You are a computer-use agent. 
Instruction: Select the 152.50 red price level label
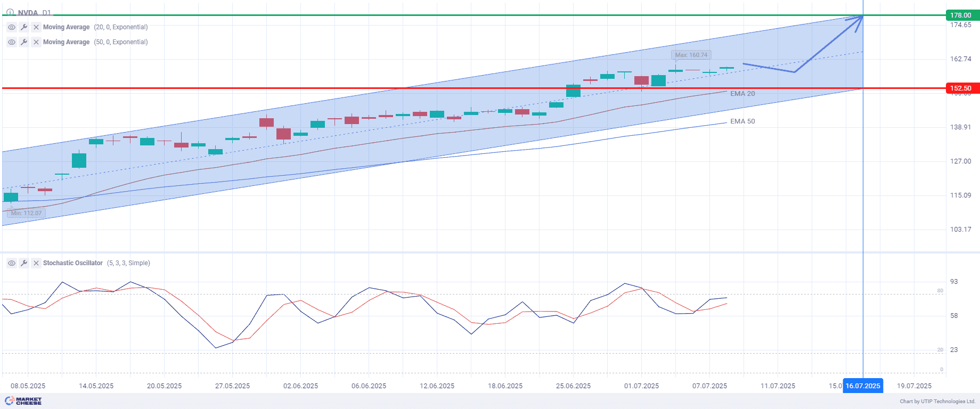[962, 88]
